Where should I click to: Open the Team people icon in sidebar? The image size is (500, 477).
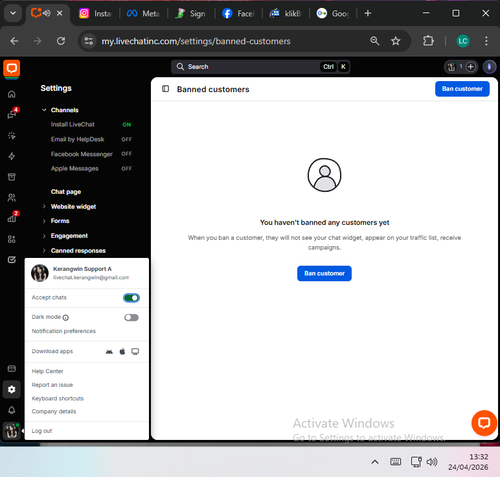tap(12, 198)
